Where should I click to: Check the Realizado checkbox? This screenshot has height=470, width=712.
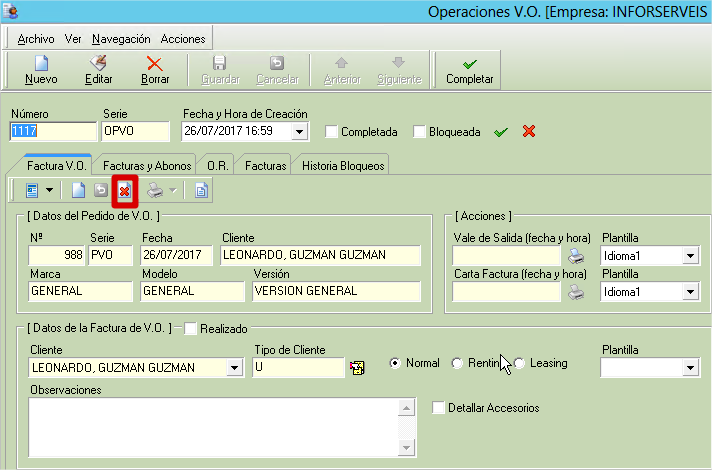click(191, 328)
